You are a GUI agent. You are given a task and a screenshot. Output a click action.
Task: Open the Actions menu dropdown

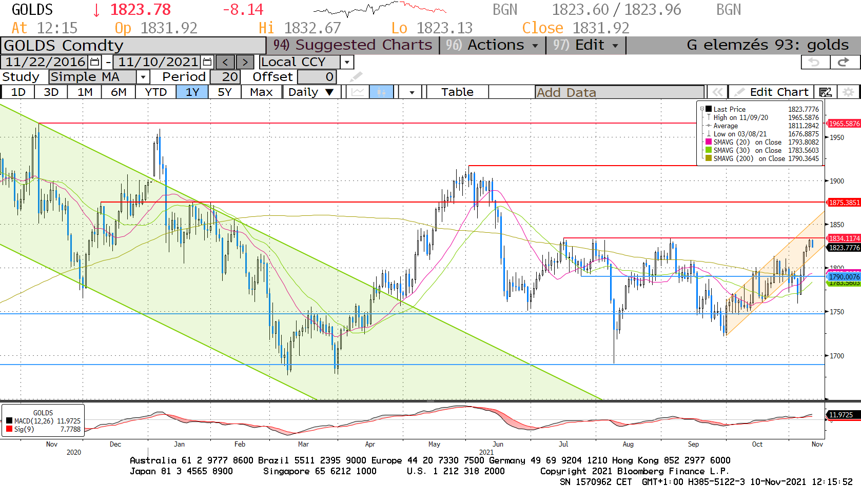coord(492,45)
